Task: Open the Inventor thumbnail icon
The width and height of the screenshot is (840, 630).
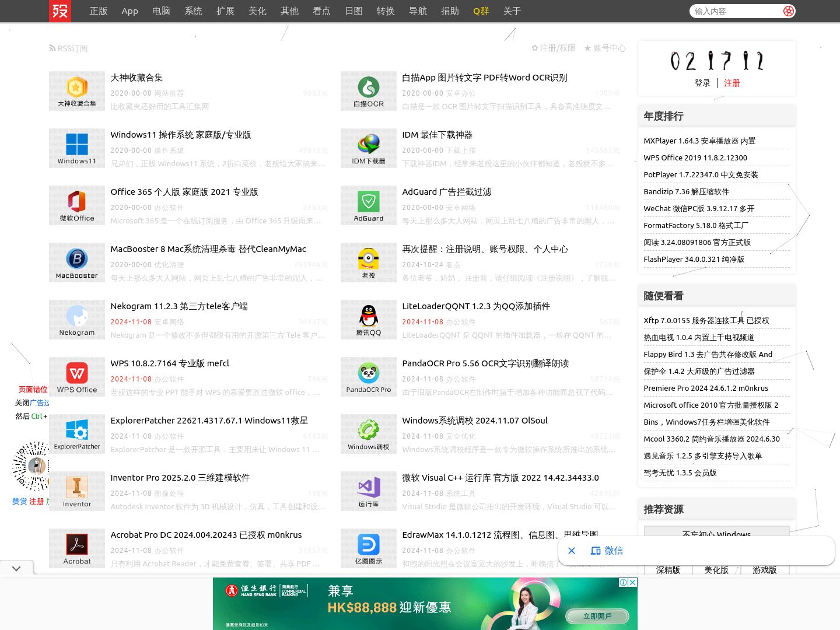Action: click(x=77, y=491)
